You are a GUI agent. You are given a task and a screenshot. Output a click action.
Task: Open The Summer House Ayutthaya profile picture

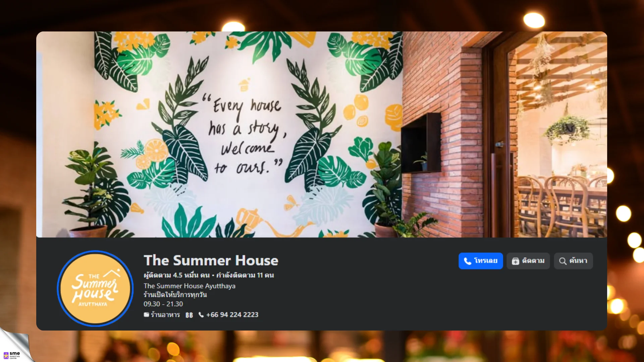click(95, 289)
